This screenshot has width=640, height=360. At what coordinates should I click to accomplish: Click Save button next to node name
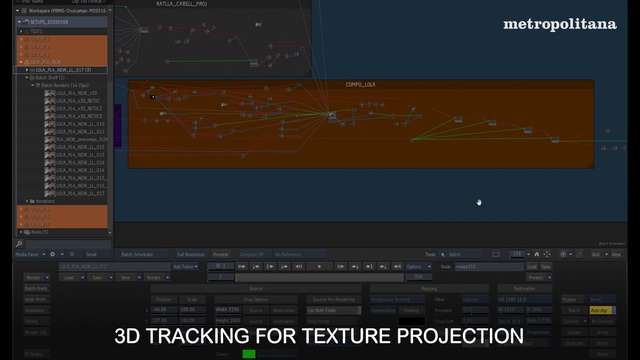(546, 267)
